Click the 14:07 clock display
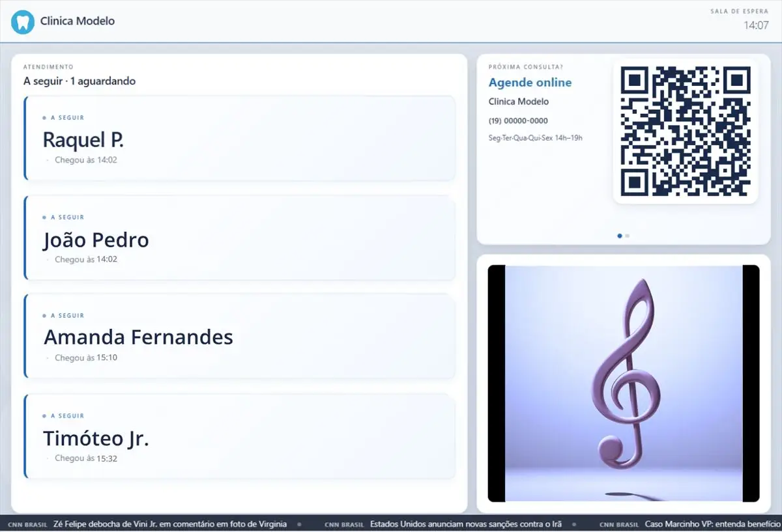782x532 pixels. (756, 25)
